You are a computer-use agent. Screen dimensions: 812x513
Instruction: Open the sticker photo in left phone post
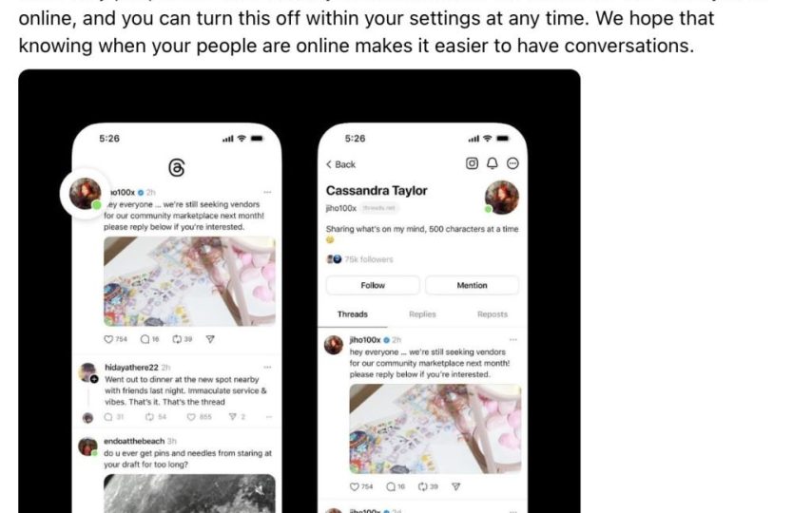click(189, 281)
